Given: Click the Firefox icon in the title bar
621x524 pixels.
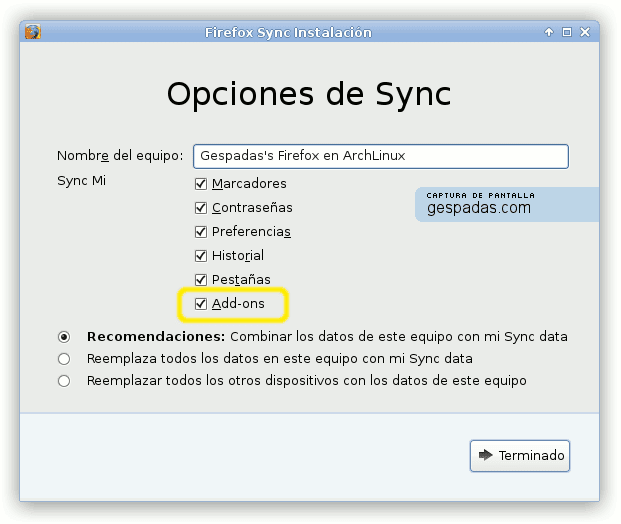Looking at the screenshot, I should coord(33,32).
